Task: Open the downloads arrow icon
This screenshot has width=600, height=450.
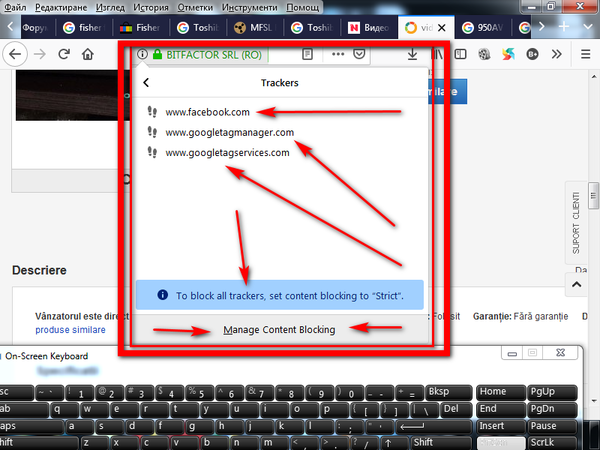Action: point(412,54)
